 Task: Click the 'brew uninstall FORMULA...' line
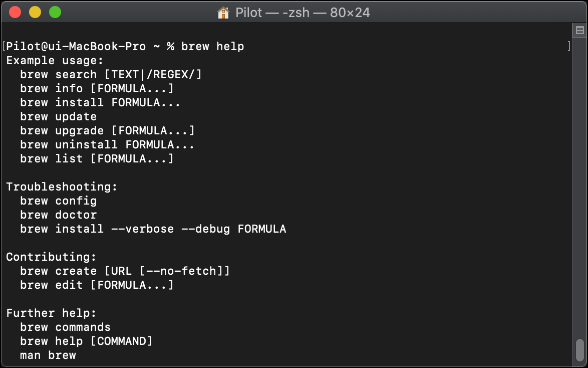pos(107,144)
